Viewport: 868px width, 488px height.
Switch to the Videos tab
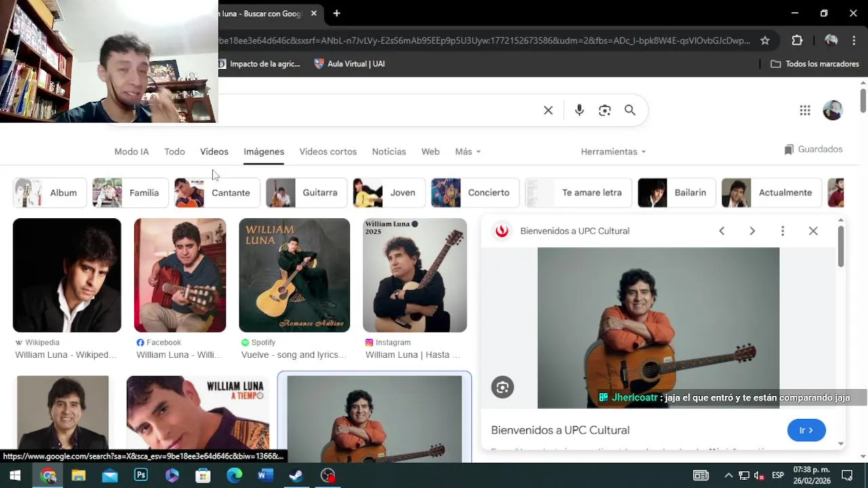(x=214, y=152)
